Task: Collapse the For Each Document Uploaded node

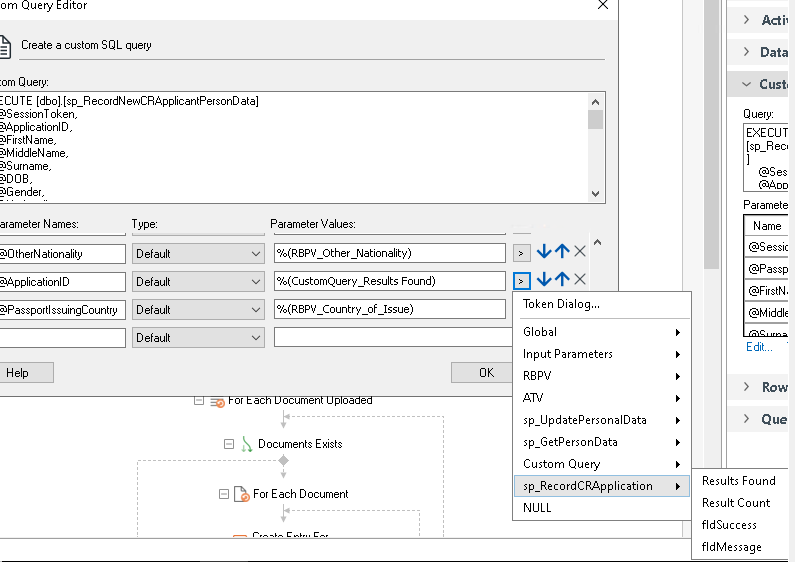Action: tap(199, 401)
